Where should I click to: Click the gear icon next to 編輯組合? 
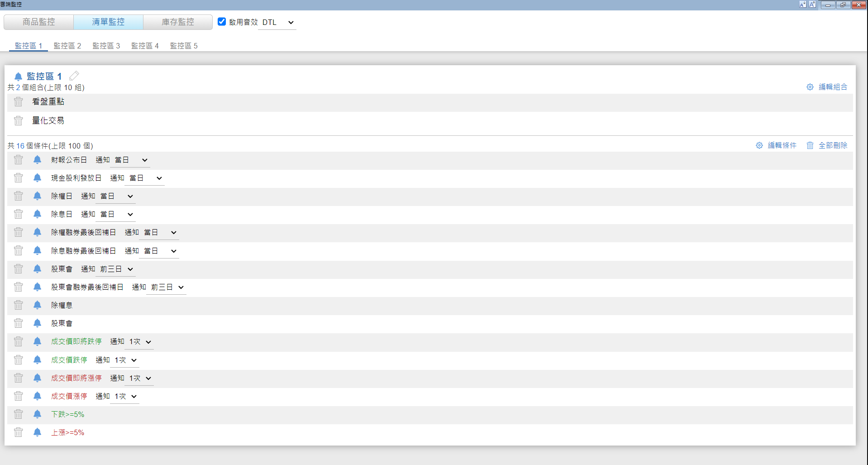click(810, 87)
